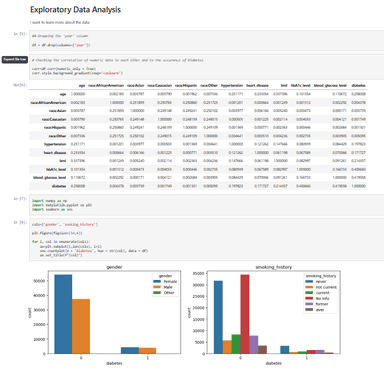Click the blue Female legend swatch
Screen dimensions: 384x371
pyautogui.click(x=157, y=282)
